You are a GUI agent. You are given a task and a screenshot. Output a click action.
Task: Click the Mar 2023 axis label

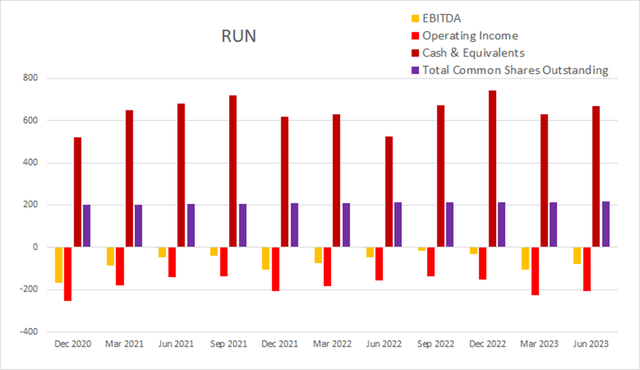coord(539,344)
